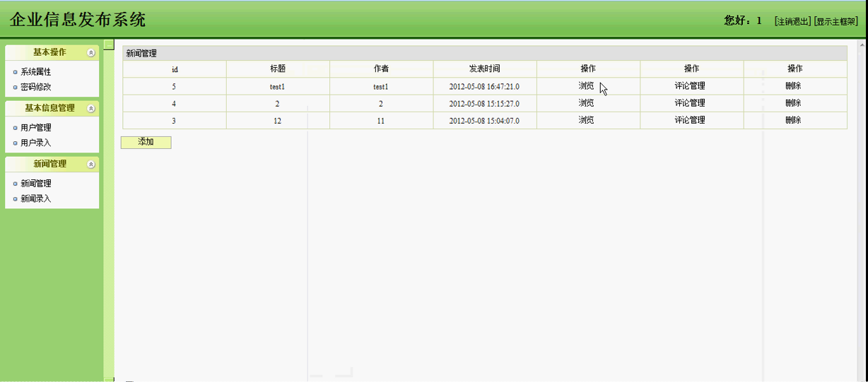
Task: Open 用户管理 in the sidebar
Action: pos(36,128)
